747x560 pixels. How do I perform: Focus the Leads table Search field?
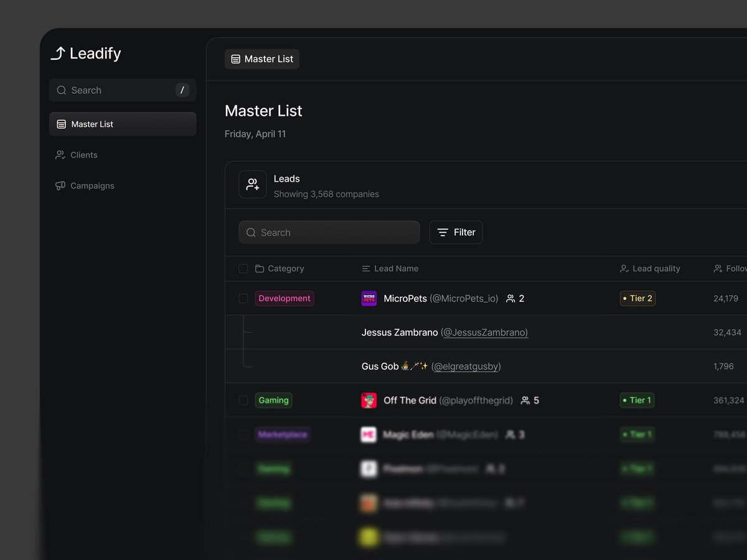pyautogui.click(x=329, y=232)
